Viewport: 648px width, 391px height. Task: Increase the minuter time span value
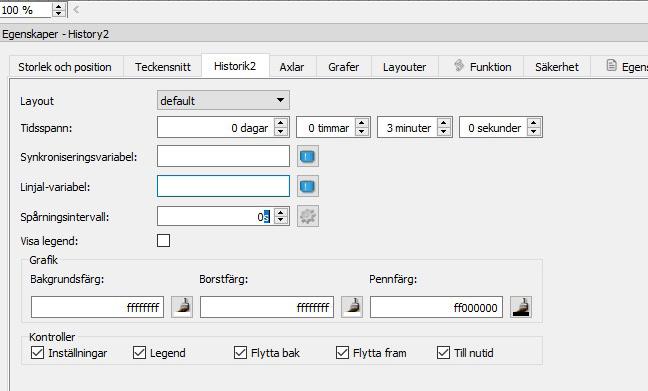(x=444, y=123)
